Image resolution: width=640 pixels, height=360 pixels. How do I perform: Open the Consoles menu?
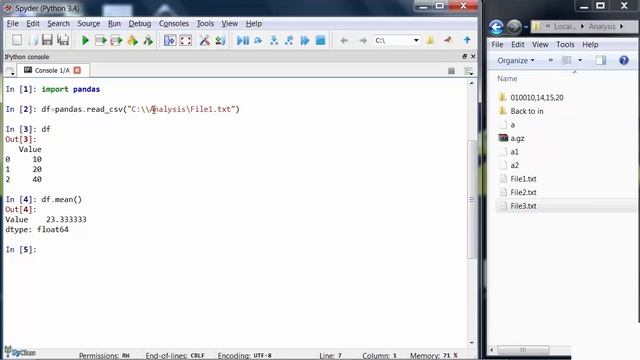pos(174,24)
